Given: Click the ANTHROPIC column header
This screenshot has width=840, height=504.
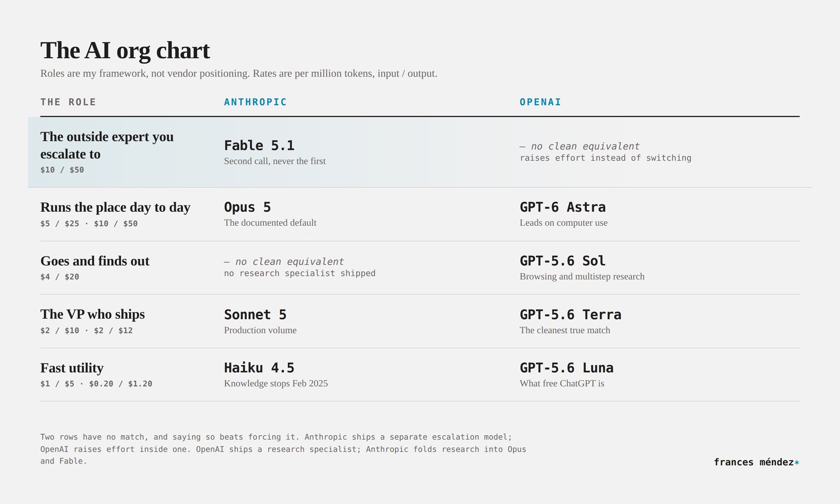Looking at the screenshot, I should (x=255, y=102).
